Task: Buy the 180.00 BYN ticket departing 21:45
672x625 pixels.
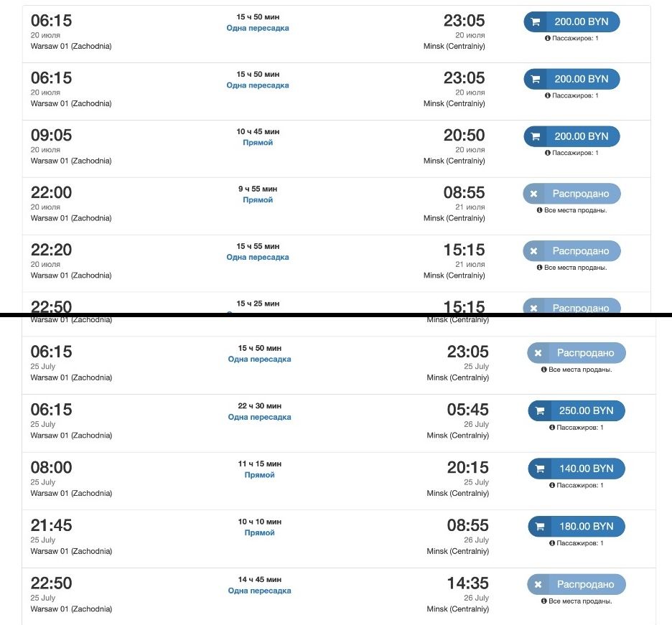Action: pyautogui.click(x=577, y=527)
